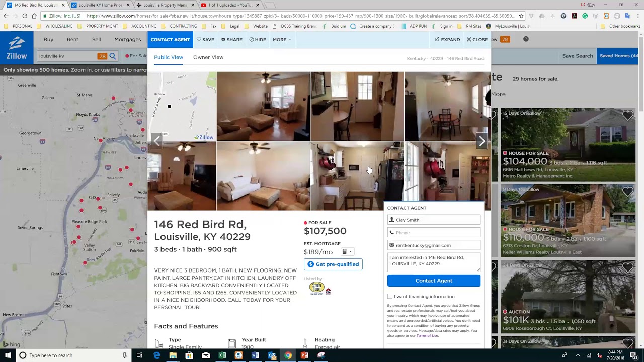Image resolution: width=644 pixels, height=362 pixels.
Task: Open PowerPoint from the taskbar
Action: coord(304,355)
